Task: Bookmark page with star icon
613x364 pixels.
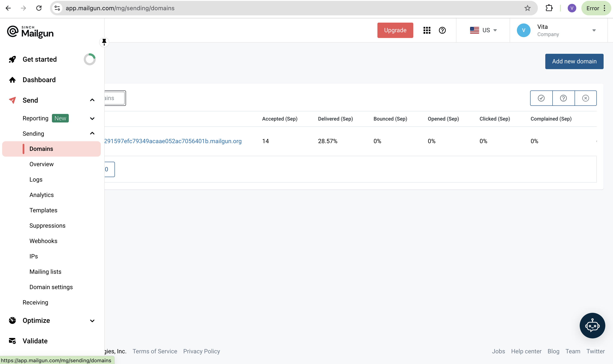Action: click(x=527, y=8)
